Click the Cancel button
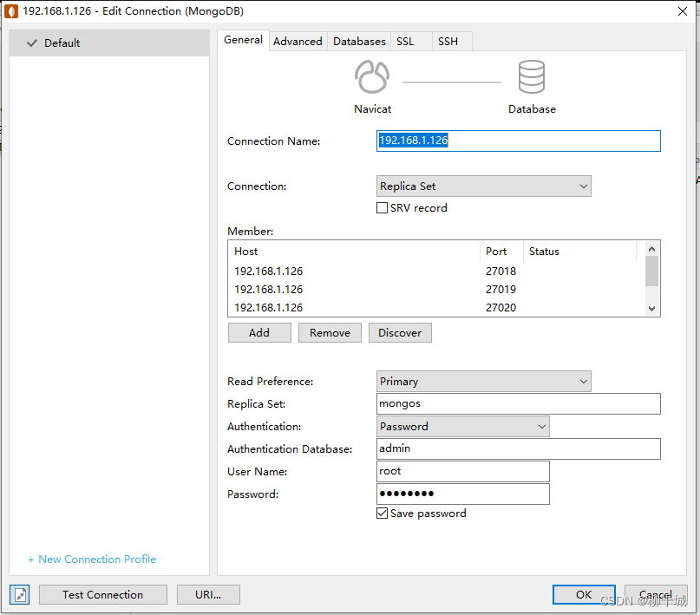Image resolution: width=700 pixels, height=615 pixels. click(656, 594)
